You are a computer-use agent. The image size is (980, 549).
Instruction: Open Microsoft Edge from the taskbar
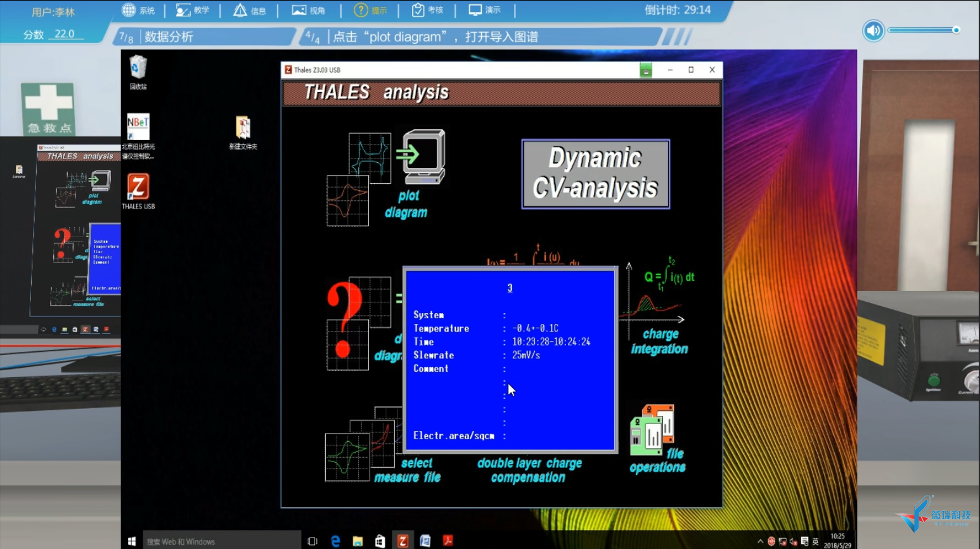[x=335, y=541]
